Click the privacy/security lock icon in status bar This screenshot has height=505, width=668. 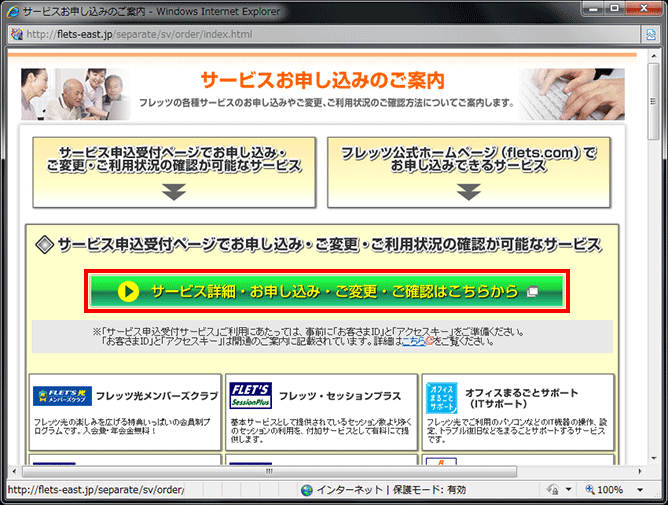[x=553, y=490]
